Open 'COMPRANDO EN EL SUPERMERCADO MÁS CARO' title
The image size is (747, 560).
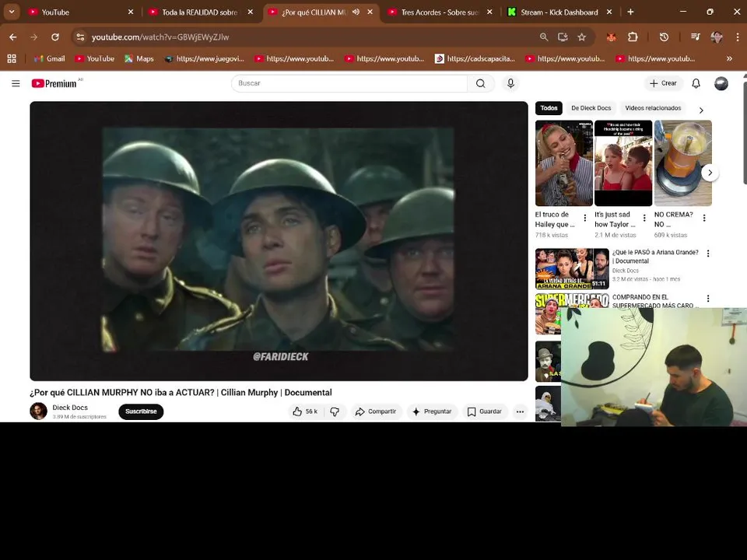655,301
